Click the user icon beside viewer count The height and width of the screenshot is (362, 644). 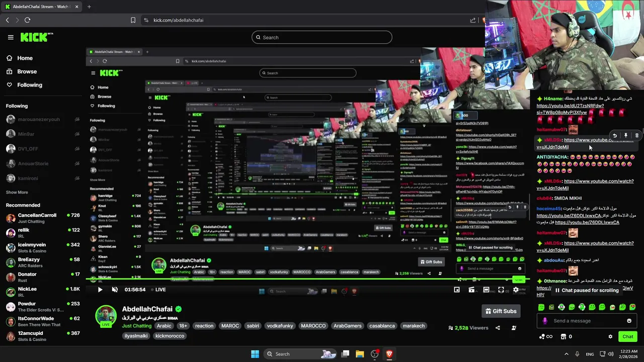coord(514,328)
